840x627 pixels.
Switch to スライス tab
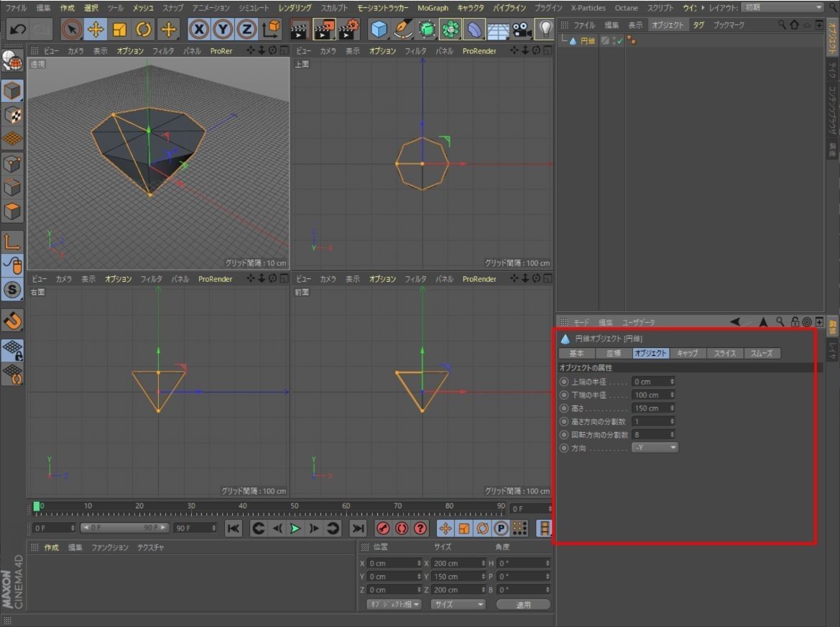click(725, 353)
